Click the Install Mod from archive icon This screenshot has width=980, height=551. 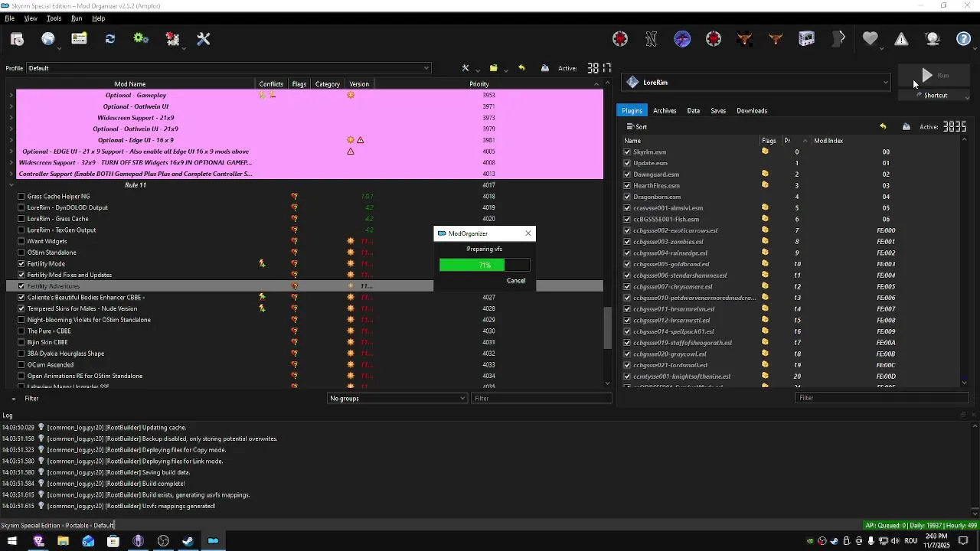(x=17, y=39)
